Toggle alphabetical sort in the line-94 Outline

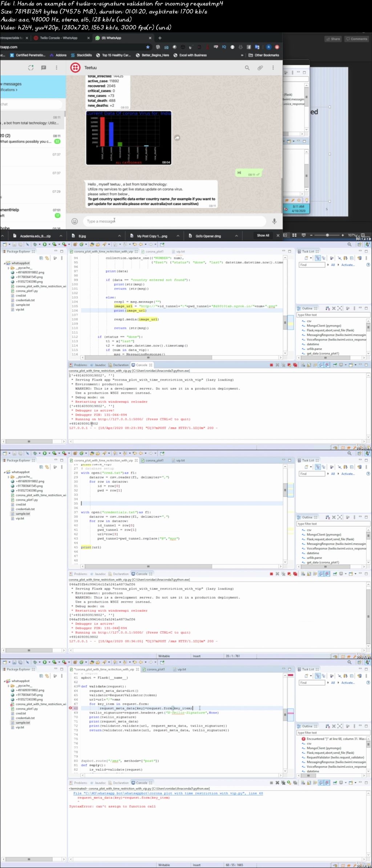tap(328, 308)
